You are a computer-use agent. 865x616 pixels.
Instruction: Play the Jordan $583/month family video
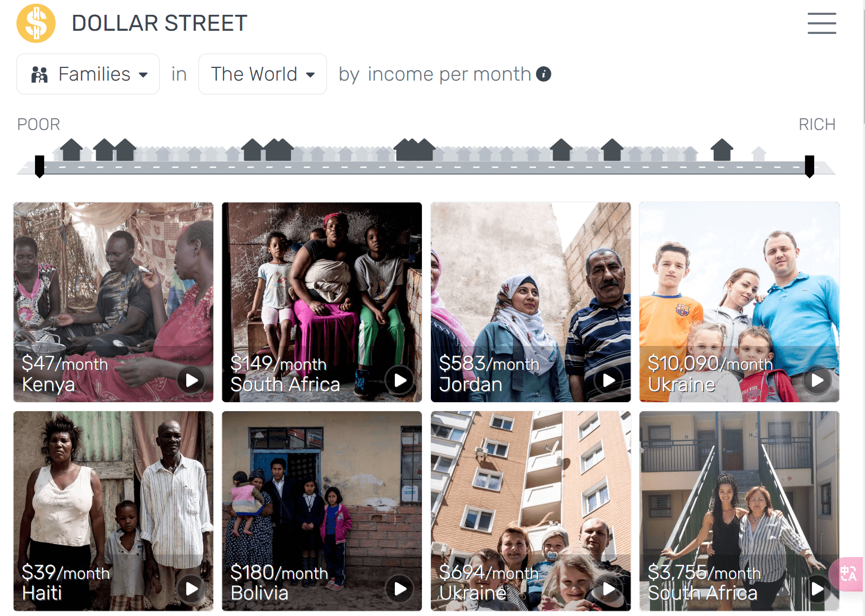pos(609,380)
